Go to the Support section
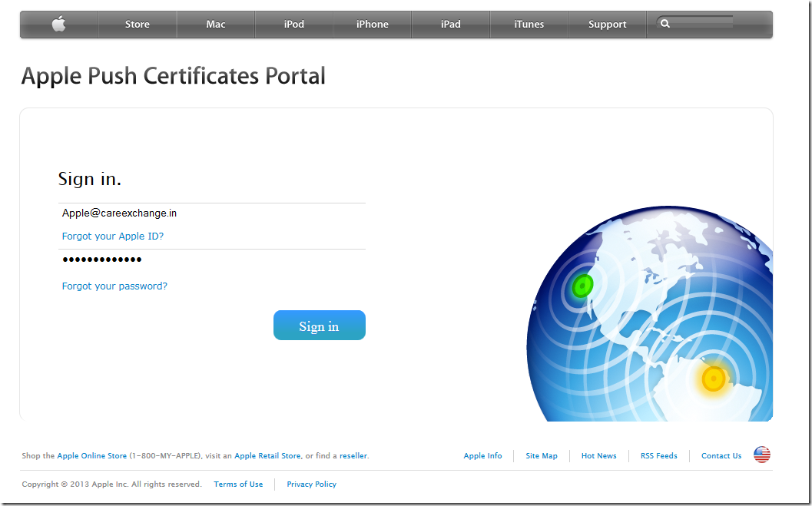This screenshot has width=812, height=506. (608, 25)
